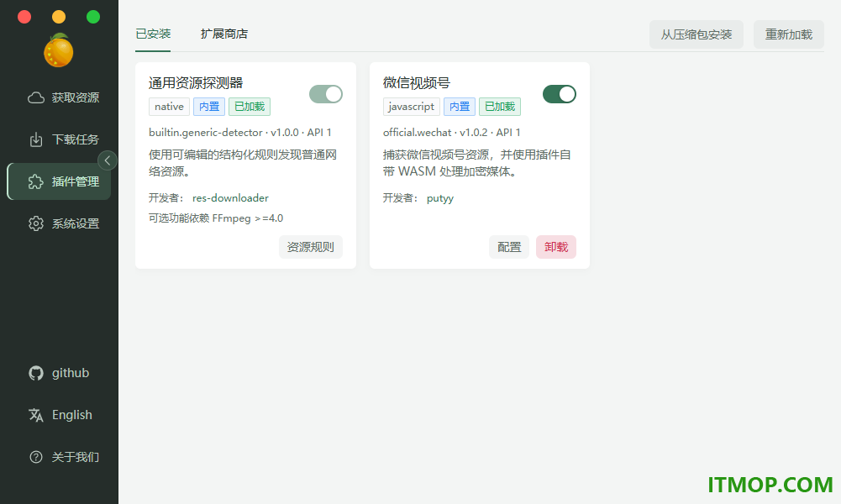Click the native tag

click(x=169, y=107)
